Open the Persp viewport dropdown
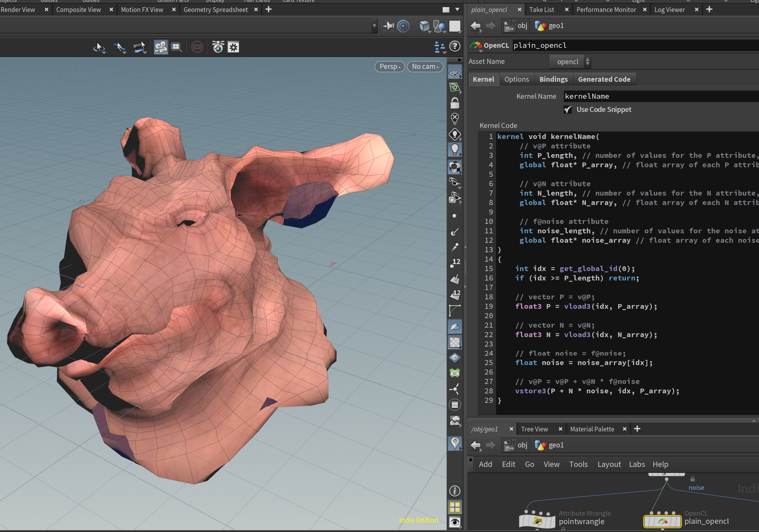Image resolution: width=759 pixels, height=532 pixels. coord(390,66)
